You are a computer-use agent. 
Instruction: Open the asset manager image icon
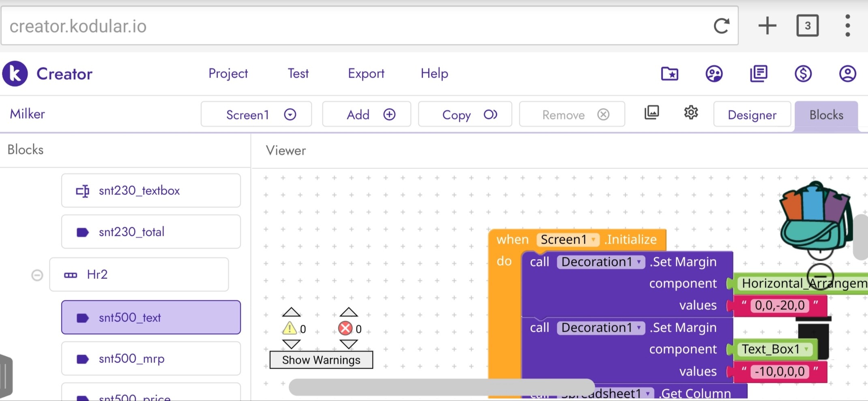pyautogui.click(x=652, y=112)
